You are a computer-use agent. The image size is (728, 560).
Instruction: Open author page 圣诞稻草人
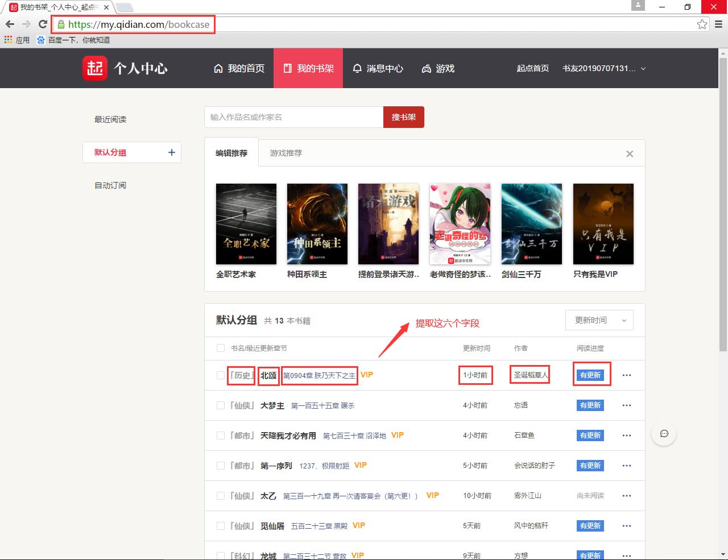pos(531,375)
